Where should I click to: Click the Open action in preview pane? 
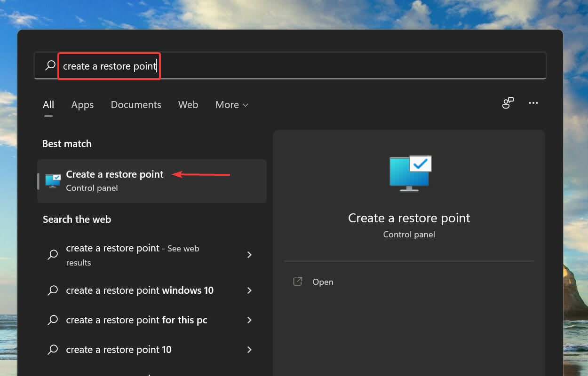tap(323, 282)
